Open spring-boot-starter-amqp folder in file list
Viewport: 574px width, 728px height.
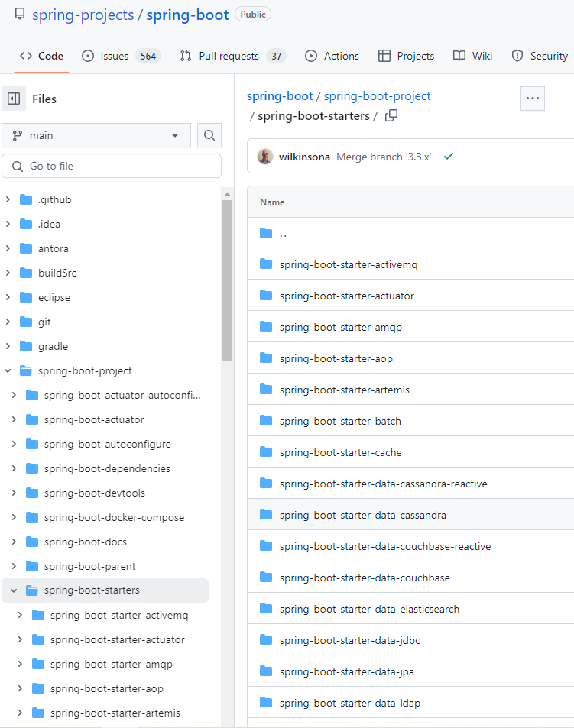coord(340,327)
